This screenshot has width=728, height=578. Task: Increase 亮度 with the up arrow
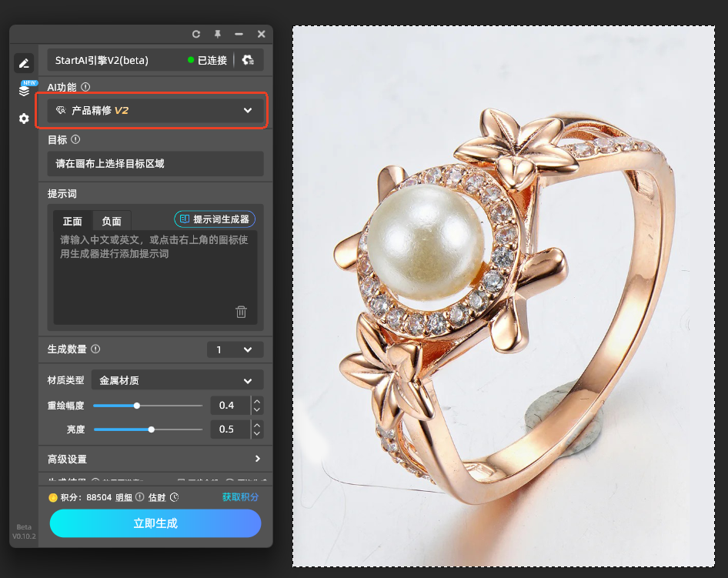257,425
